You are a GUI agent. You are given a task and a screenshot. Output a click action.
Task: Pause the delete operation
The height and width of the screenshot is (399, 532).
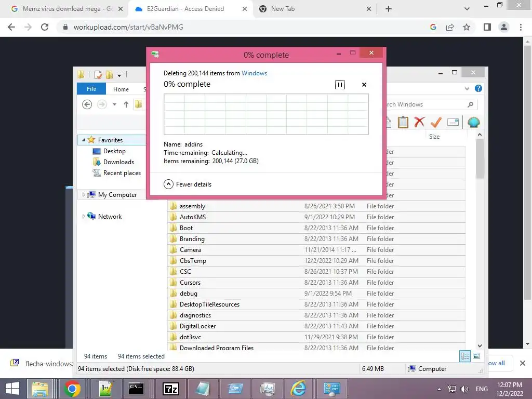[340, 85]
